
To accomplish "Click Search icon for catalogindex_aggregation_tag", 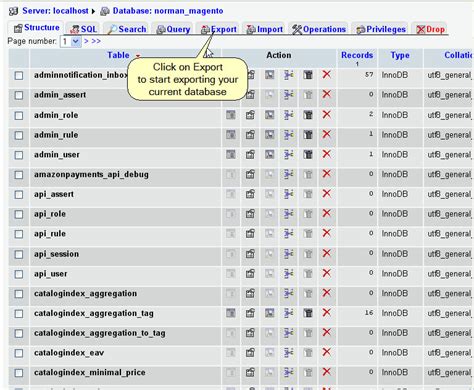I will (x=269, y=313).
